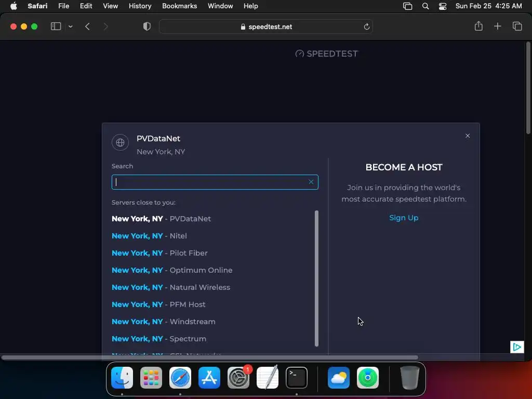
Task: Open Weather app from the Dock
Action: click(339, 378)
